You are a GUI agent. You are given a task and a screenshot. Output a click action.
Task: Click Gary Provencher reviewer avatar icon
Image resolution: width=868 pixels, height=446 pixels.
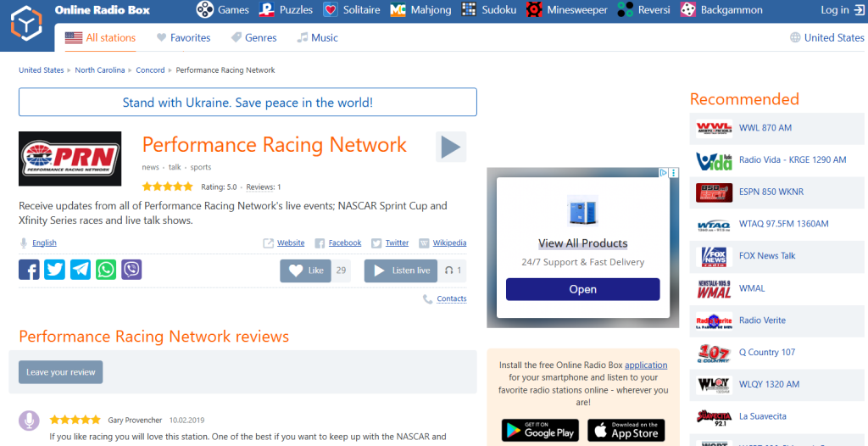pyautogui.click(x=29, y=421)
